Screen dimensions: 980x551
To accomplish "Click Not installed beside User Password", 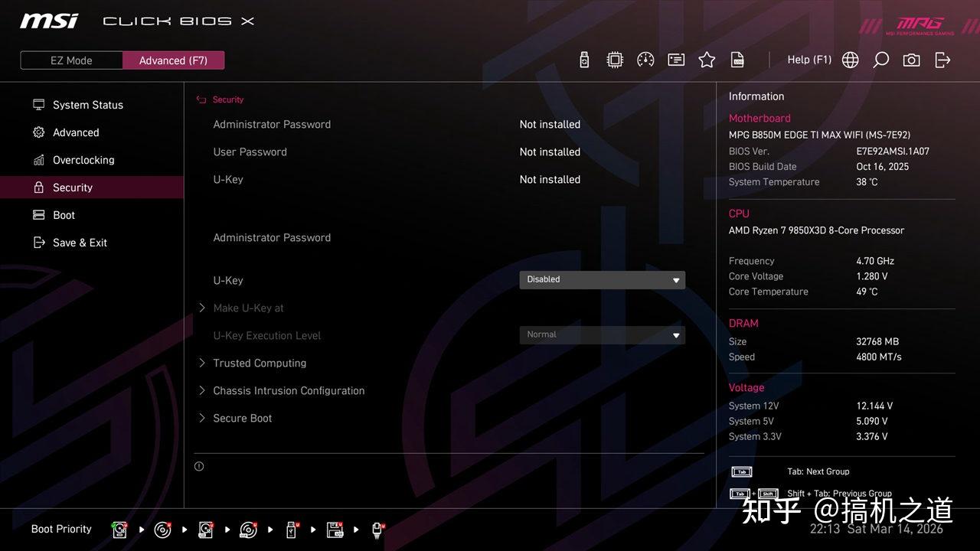I will 550,152.
